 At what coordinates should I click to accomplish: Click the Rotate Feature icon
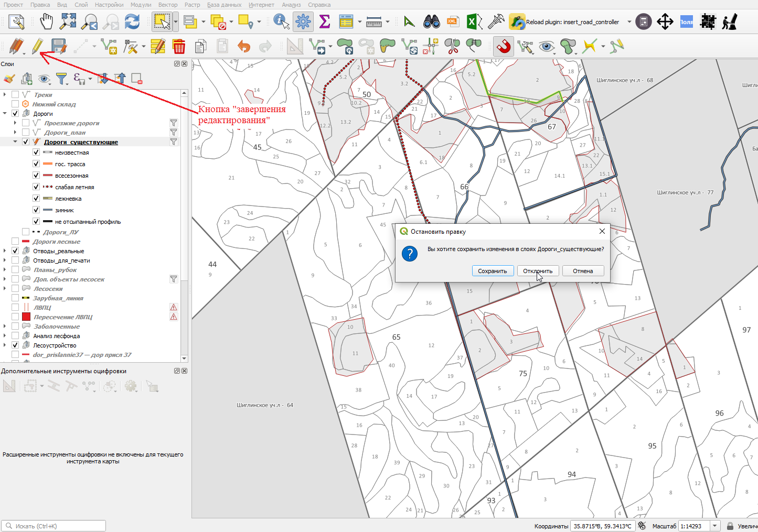point(345,47)
